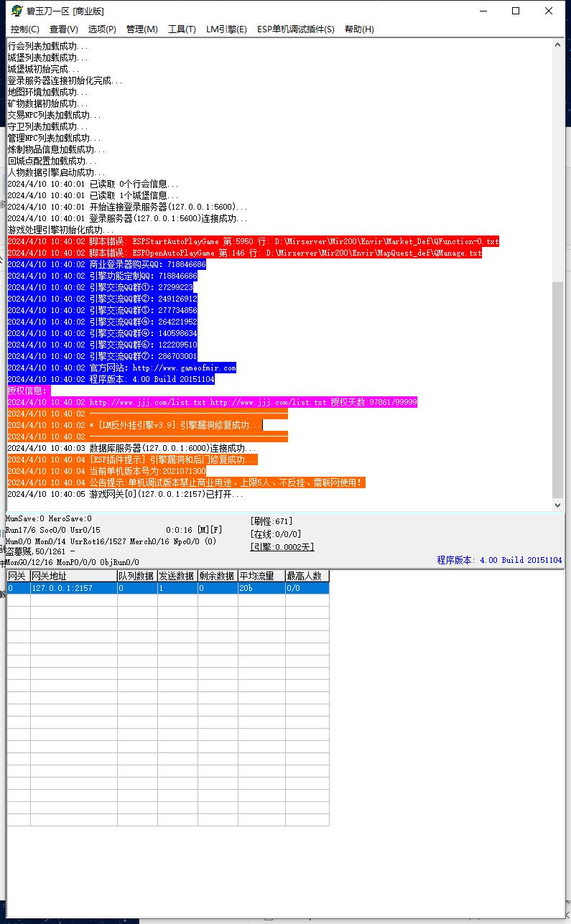Screen dimensions: 571x924
Task: Click the 网关 column header
Action: tap(19, 576)
